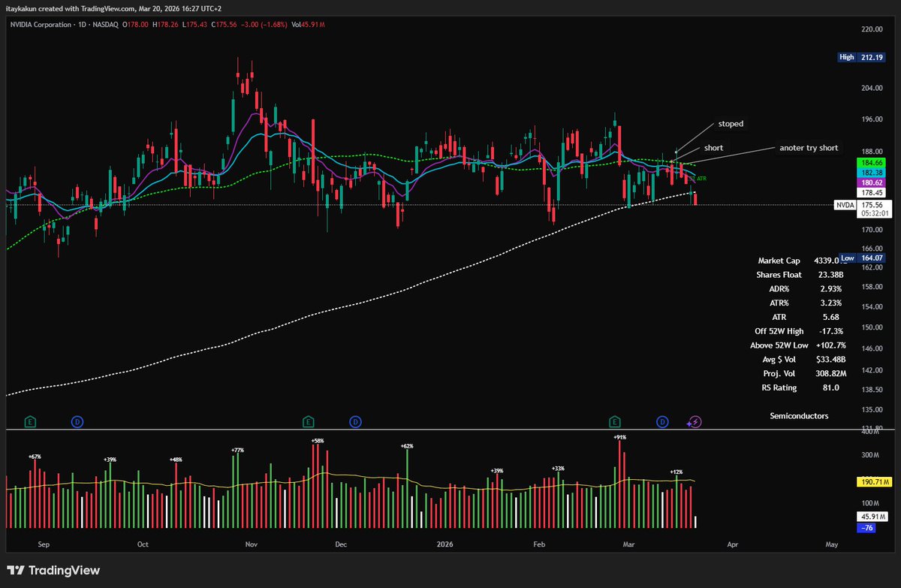Screen dimensions: 901x588
Task: Select the 'stoped' chart annotation
Action: click(731, 123)
